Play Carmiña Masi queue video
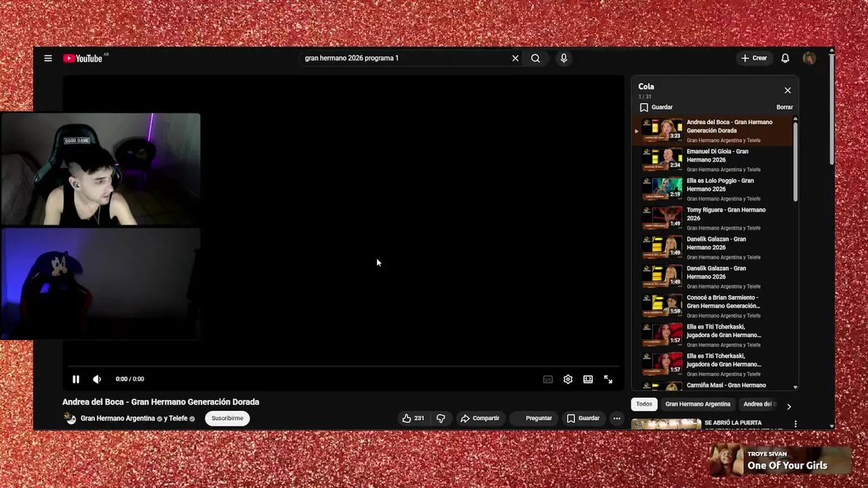Image resolution: width=868 pixels, height=488 pixels. (712, 386)
